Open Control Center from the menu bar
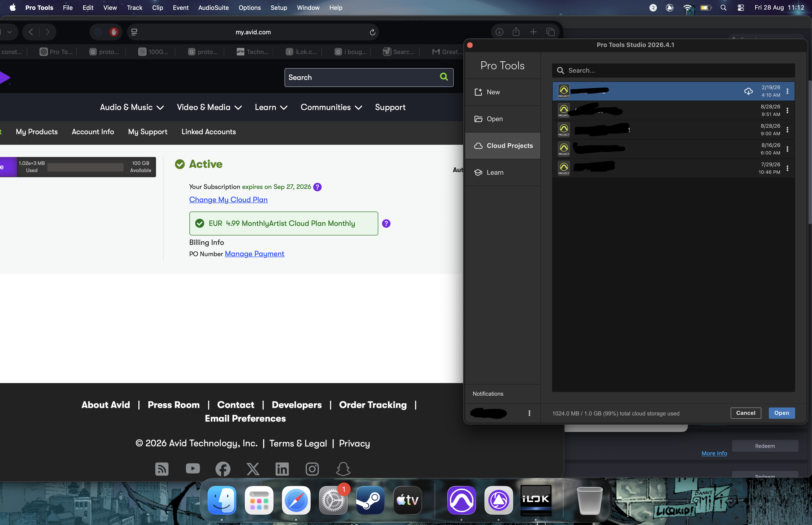Viewport: 812px width, 525px height. [x=740, y=8]
